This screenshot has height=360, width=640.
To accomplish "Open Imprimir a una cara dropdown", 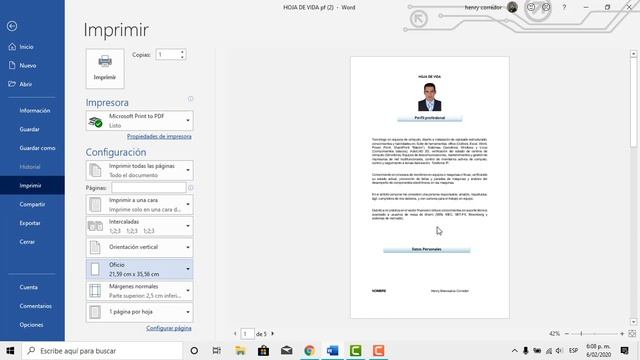I will click(x=140, y=204).
